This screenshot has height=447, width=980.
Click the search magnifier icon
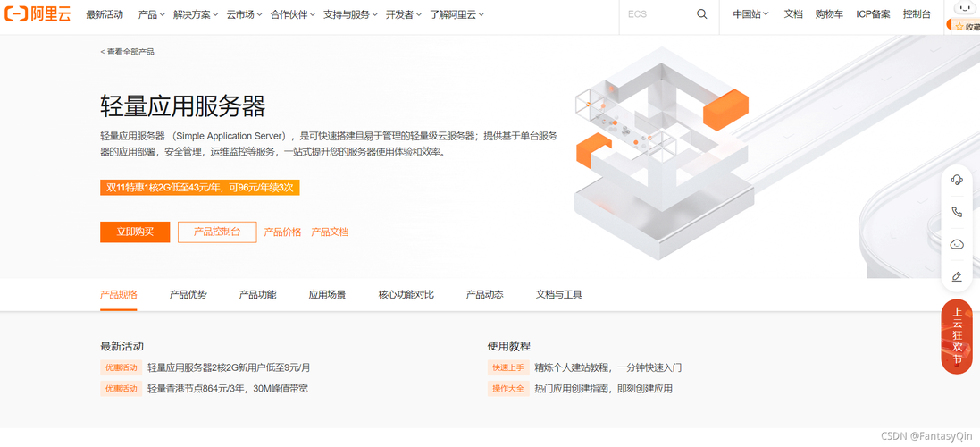click(702, 14)
